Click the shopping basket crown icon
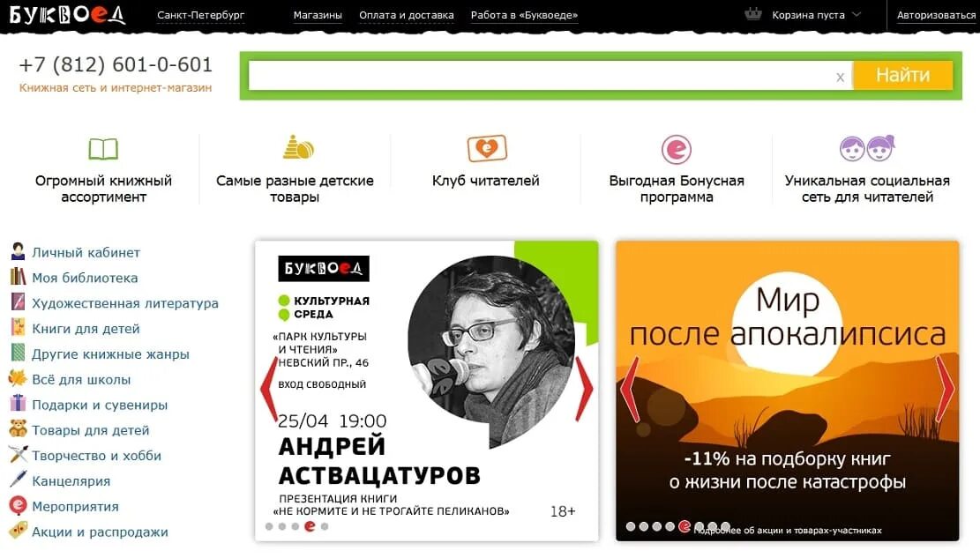Screen dimensions: 980x558 pos(754,14)
